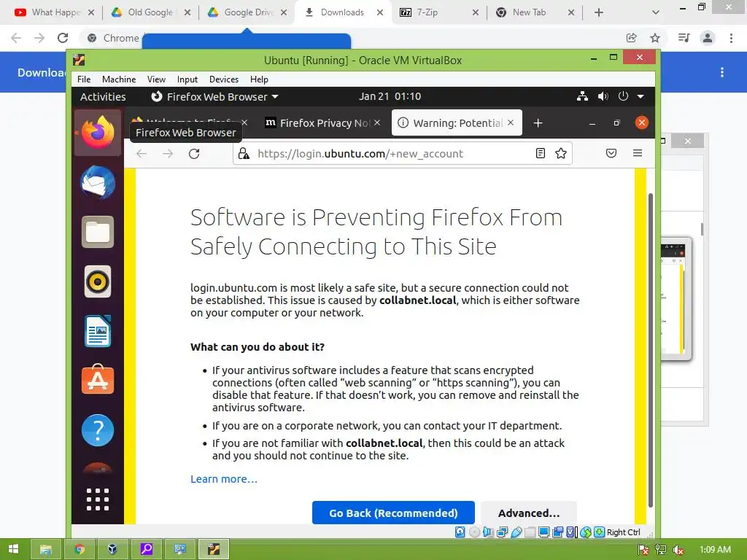Open Rhythmbox music player in dock
Screen dimensions: 747x560
(98, 281)
